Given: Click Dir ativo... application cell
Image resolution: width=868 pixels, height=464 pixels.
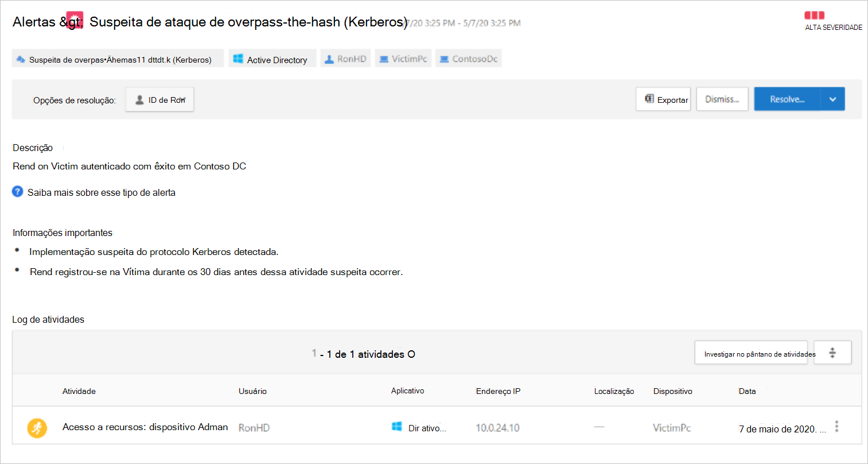Looking at the screenshot, I should coord(427,428).
